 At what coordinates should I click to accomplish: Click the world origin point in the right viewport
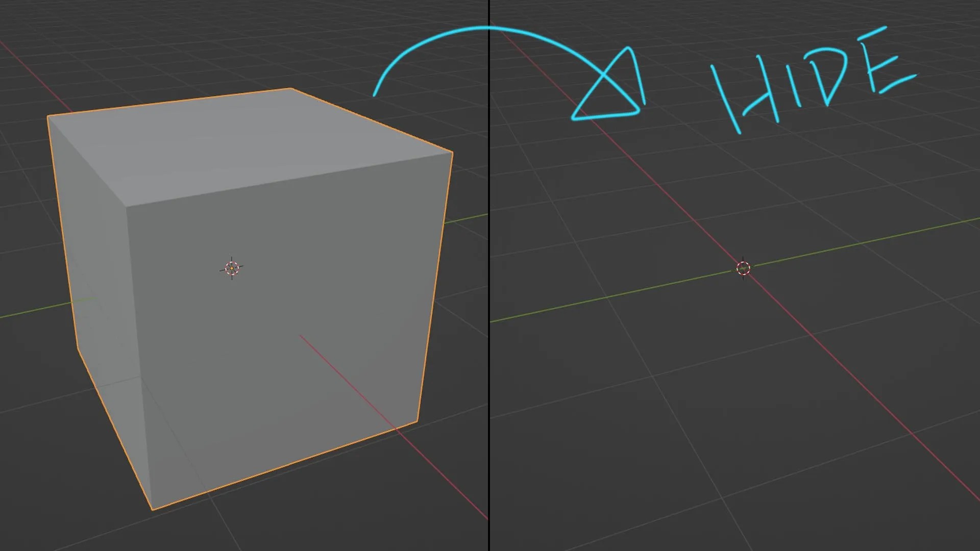(x=743, y=267)
